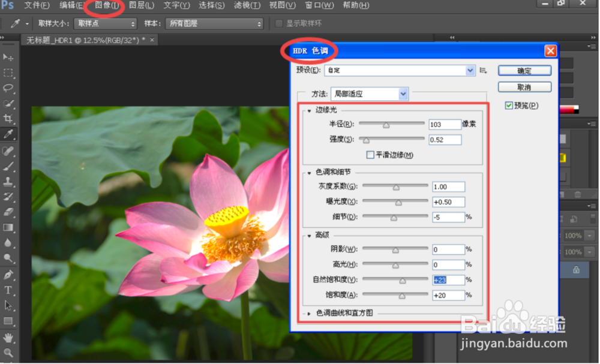Select the Pen tool
The image size is (600, 364).
(x=8, y=275)
